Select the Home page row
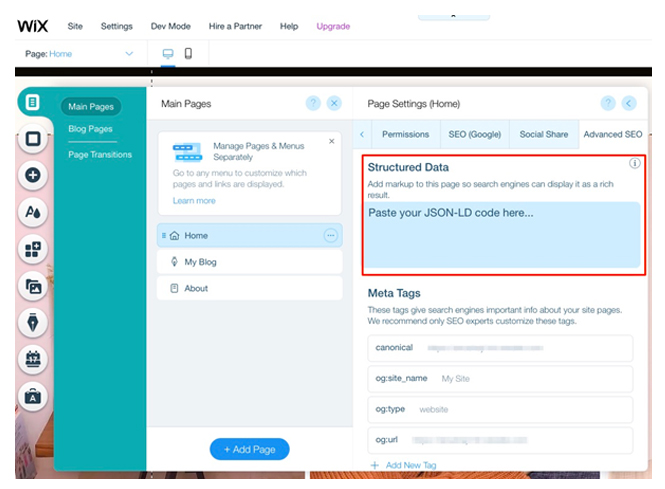The width and height of the screenshot is (665, 489). click(x=249, y=235)
